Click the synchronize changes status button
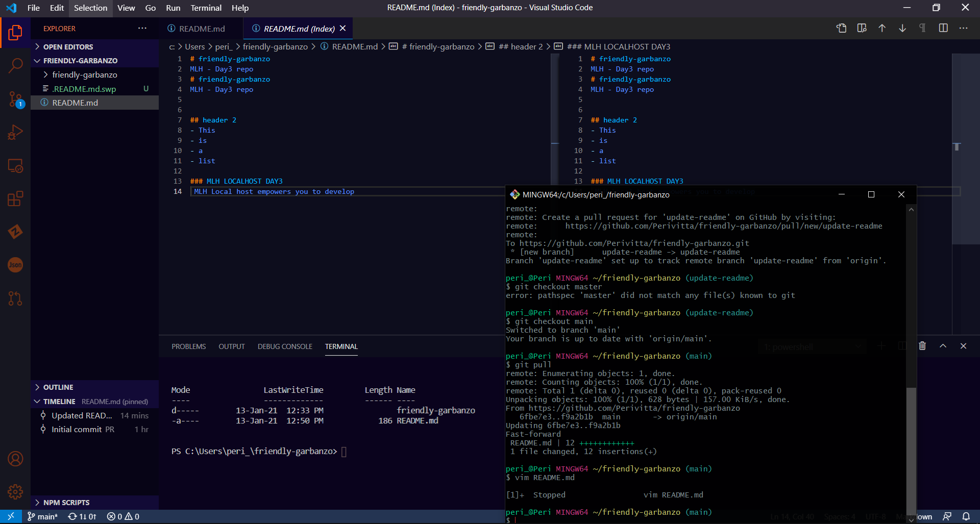Screen dimensions: 980x524 (82, 516)
